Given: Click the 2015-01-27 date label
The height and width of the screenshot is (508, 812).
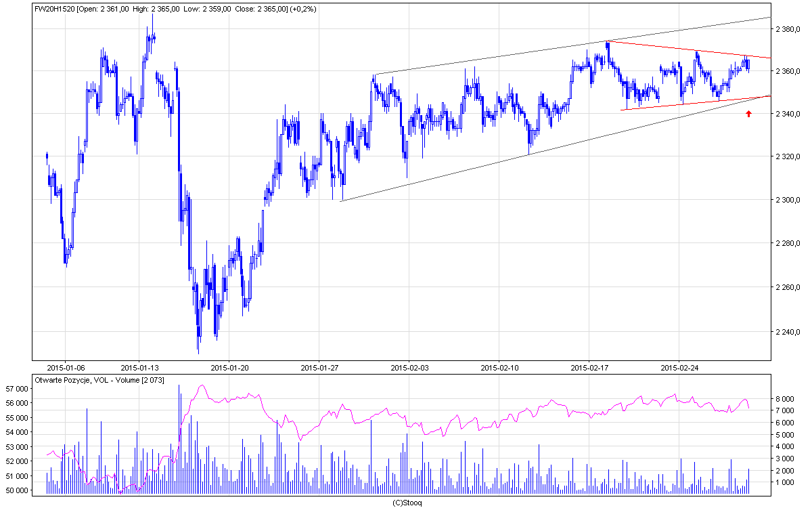Looking at the screenshot, I should (319, 368).
